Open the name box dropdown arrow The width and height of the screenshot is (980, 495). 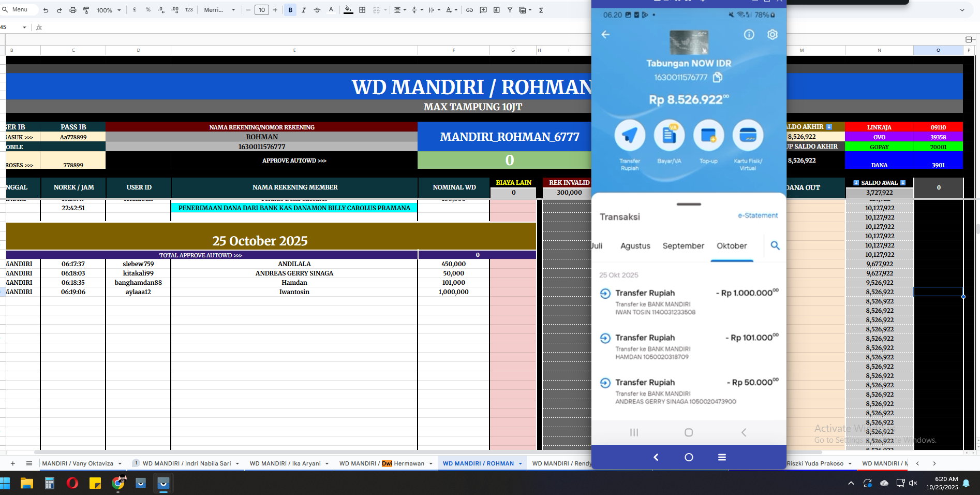coord(24,27)
